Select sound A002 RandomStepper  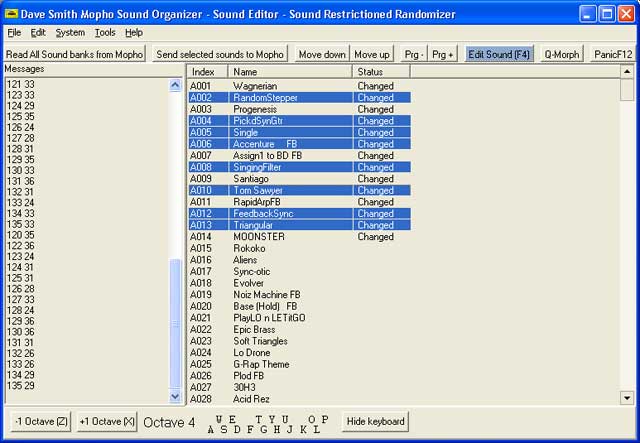pos(300,98)
